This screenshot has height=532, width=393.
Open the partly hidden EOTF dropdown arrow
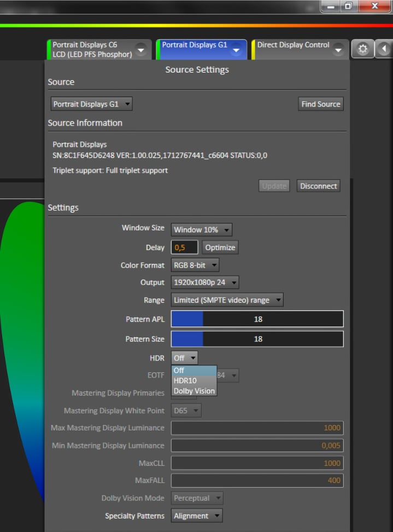(x=234, y=375)
